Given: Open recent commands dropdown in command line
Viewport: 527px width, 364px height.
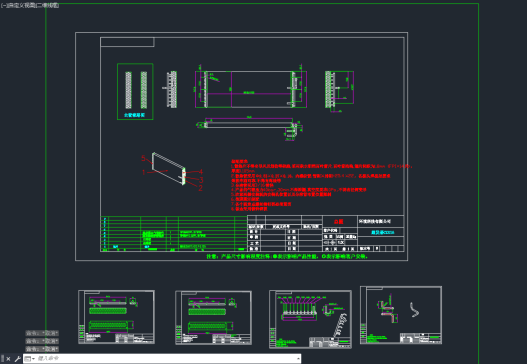Looking at the screenshot, I should pos(30,359).
